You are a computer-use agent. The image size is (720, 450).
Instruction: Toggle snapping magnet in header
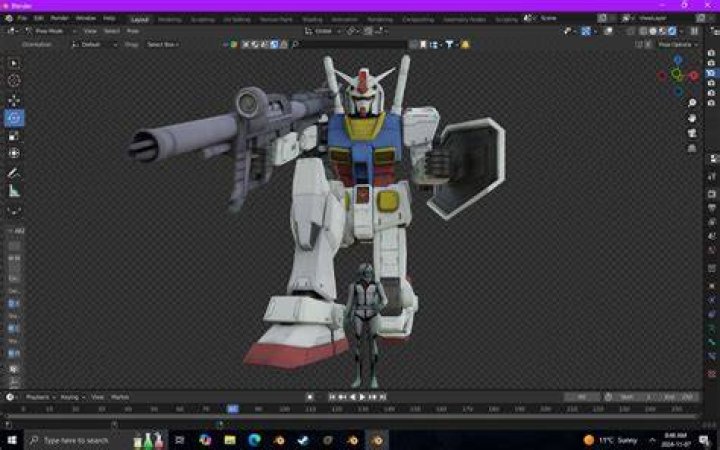pyautogui.click(x=368, y=31)
